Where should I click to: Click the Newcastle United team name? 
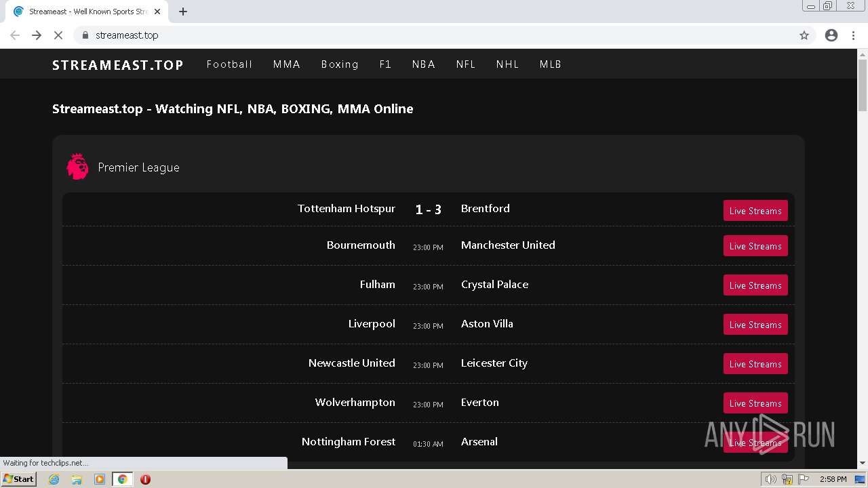click(352, 363)
